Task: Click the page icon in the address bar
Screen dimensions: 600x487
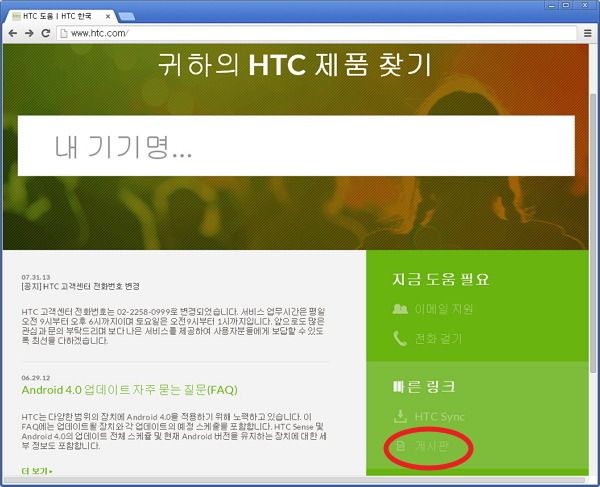Action: tap(64, 34)
